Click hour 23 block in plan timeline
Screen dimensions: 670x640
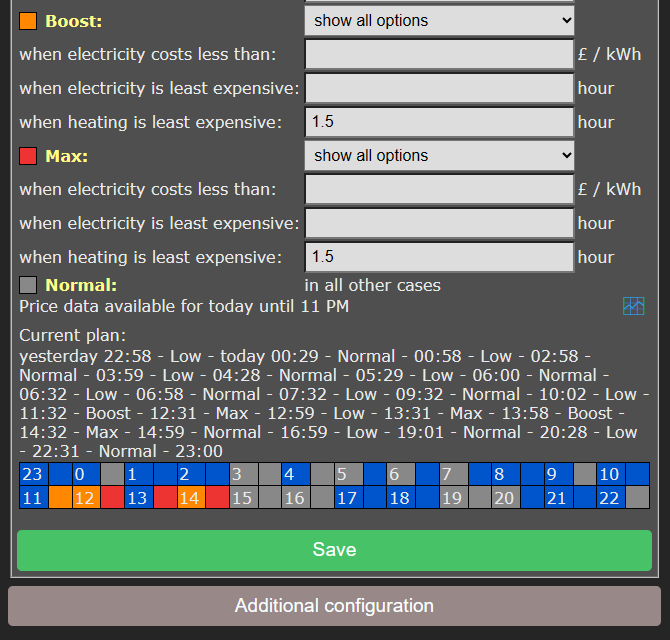tap(33, 474)
